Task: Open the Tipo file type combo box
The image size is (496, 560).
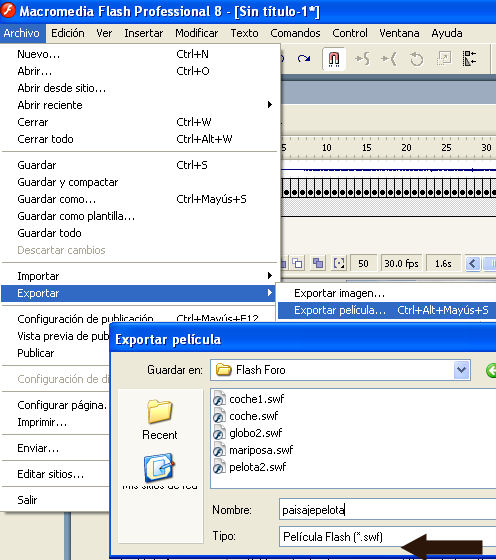Action: coord(387,537)
